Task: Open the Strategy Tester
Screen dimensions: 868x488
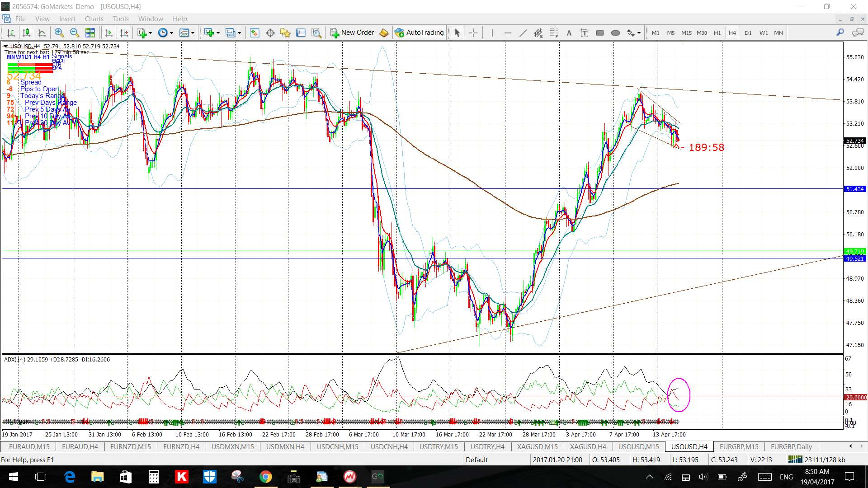Action: (x=316, y=33)
